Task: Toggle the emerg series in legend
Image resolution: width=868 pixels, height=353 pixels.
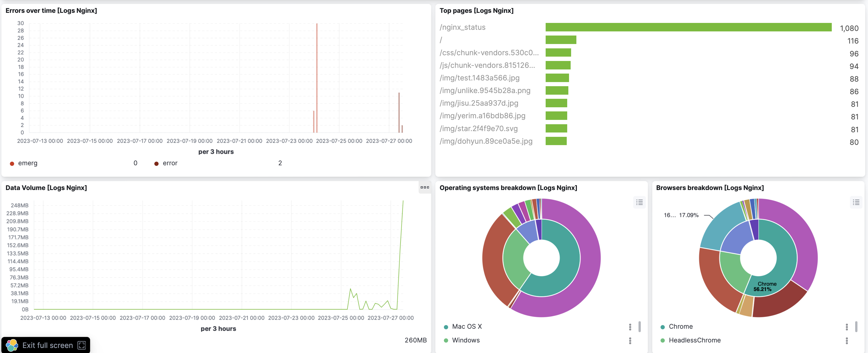Action: point(28,163)
